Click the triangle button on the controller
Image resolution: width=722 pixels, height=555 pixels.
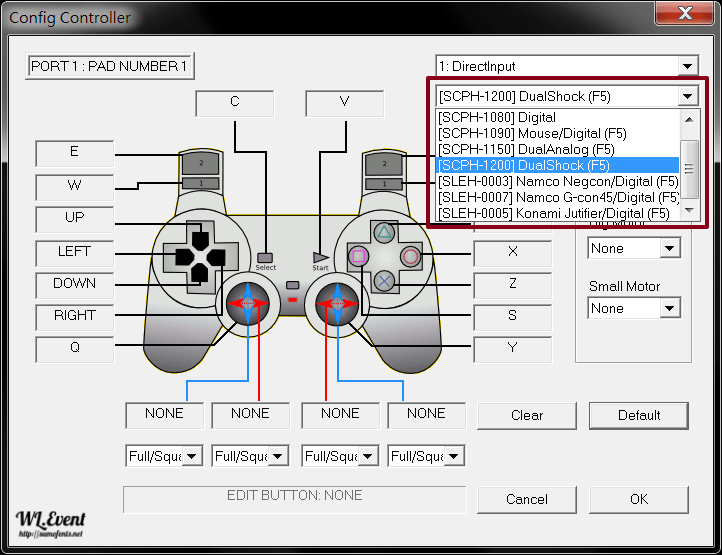(x=384, y=232)
